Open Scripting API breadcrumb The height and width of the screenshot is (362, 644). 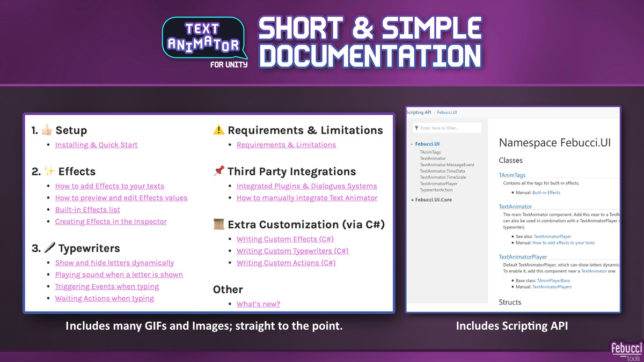click(x=419, y=112)
